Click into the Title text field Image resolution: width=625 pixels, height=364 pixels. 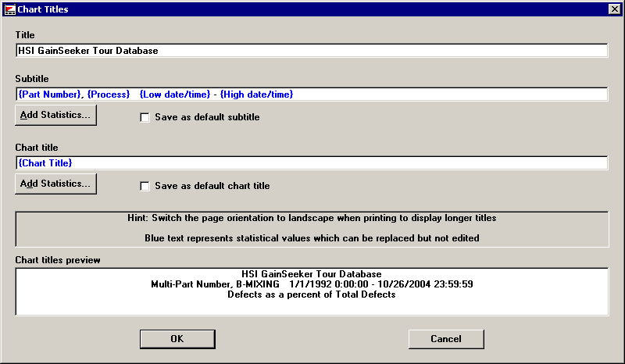(x=312, y=51)
